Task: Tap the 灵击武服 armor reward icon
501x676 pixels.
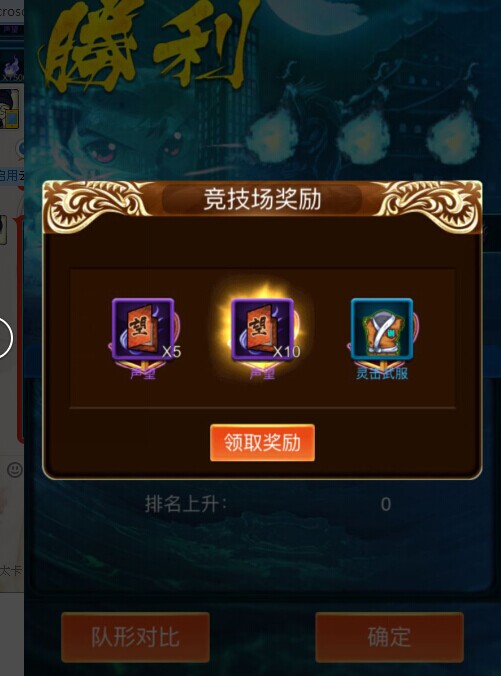Action: [x=382, y=330]
